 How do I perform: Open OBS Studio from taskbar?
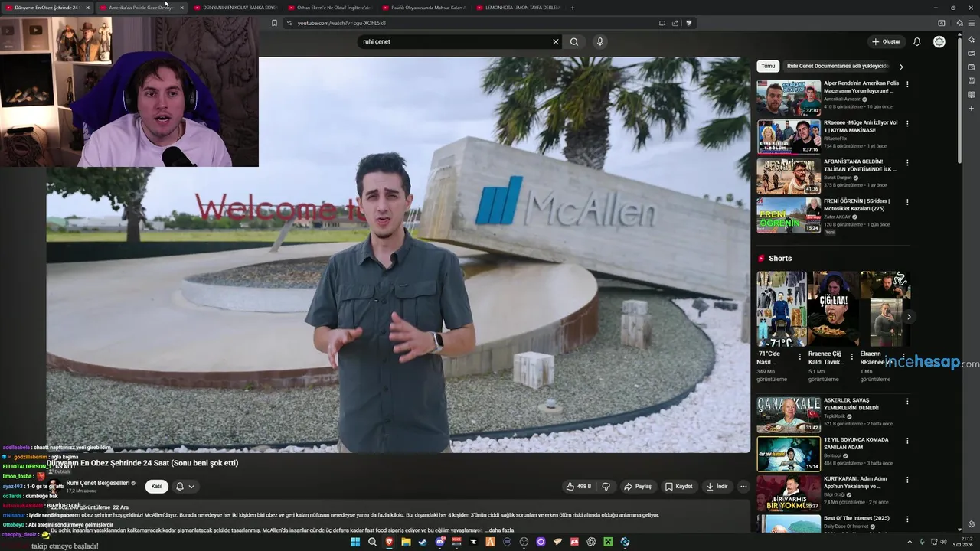coord(524,542)
